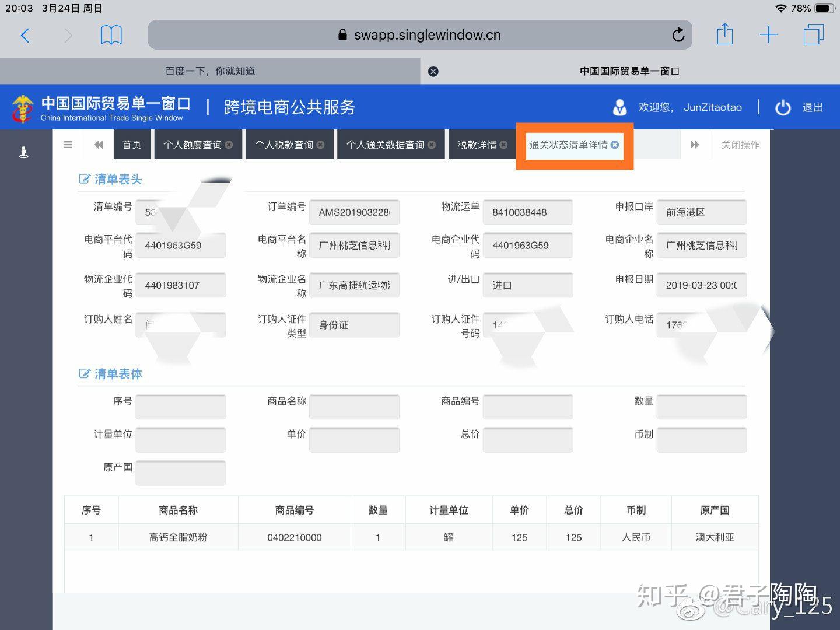Click the table cell 0402210000
This screenshot has height=630, width=840.
coord(295,537)
